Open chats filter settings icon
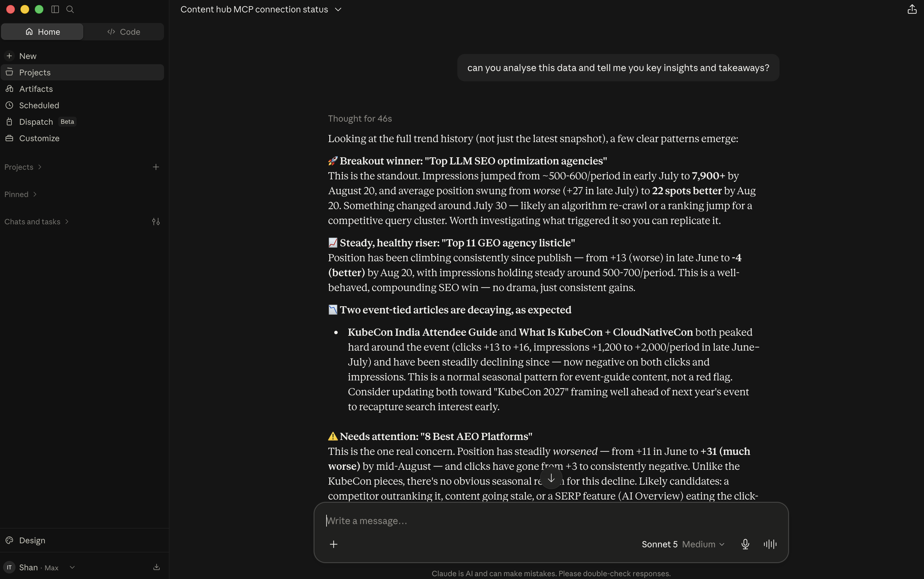Screen dimensions: 924x579 [x=156, y=222]
